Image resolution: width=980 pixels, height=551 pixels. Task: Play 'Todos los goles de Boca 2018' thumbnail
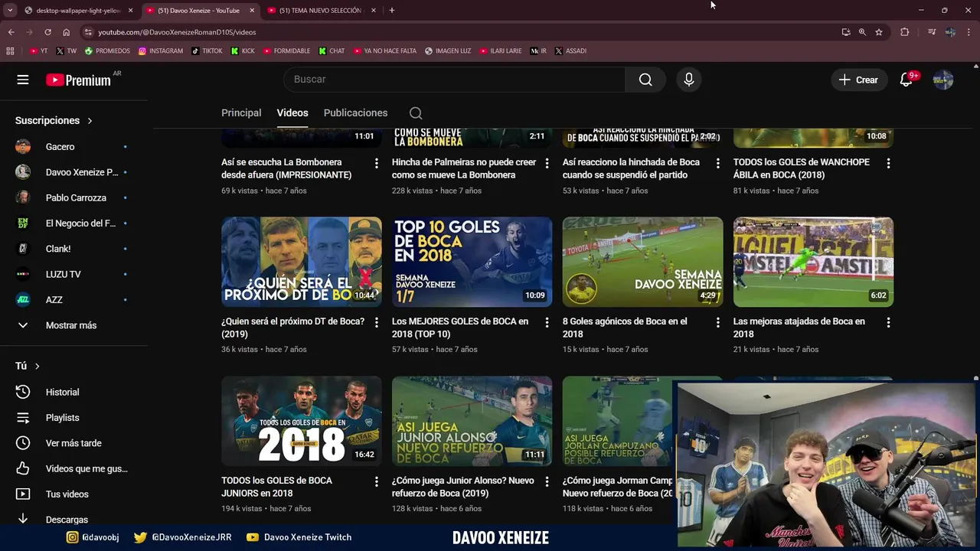click(x=302, y=421)
